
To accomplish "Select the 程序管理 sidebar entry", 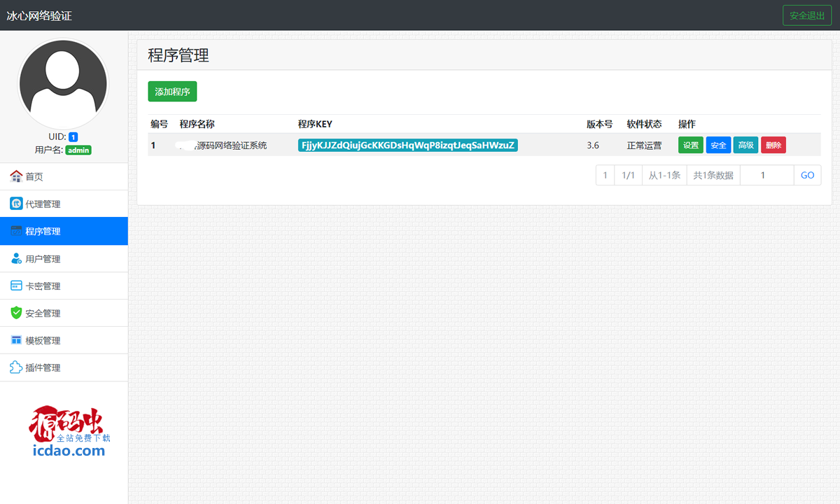I will pos(64,231).
